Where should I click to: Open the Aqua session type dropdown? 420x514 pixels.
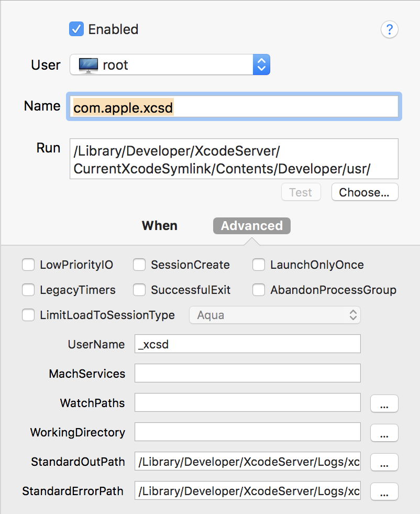click(274, 315)
